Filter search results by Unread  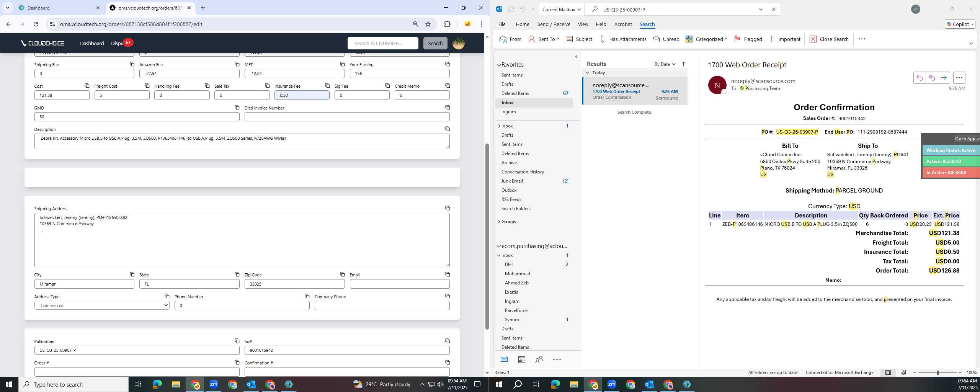click(666, 39)
